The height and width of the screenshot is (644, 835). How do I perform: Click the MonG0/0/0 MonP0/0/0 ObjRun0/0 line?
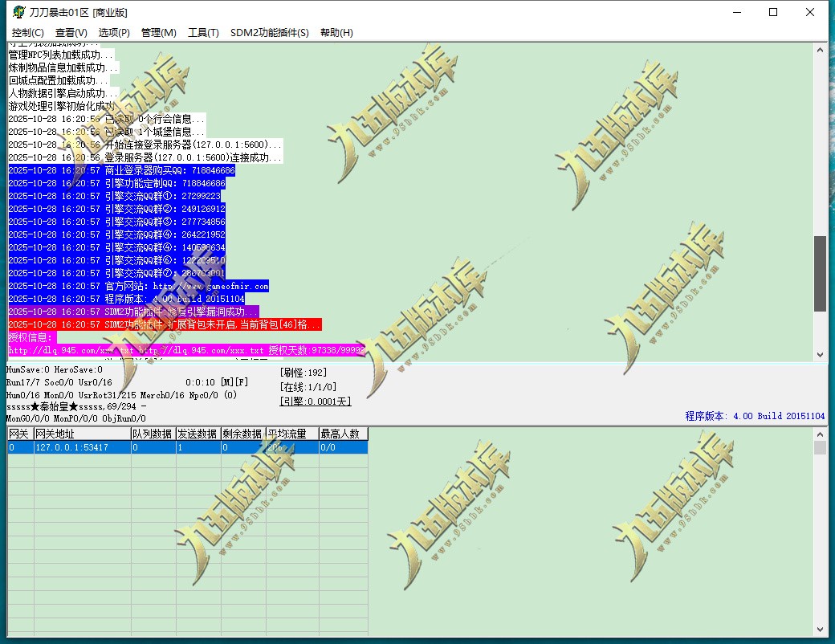(x=75, y=418)
